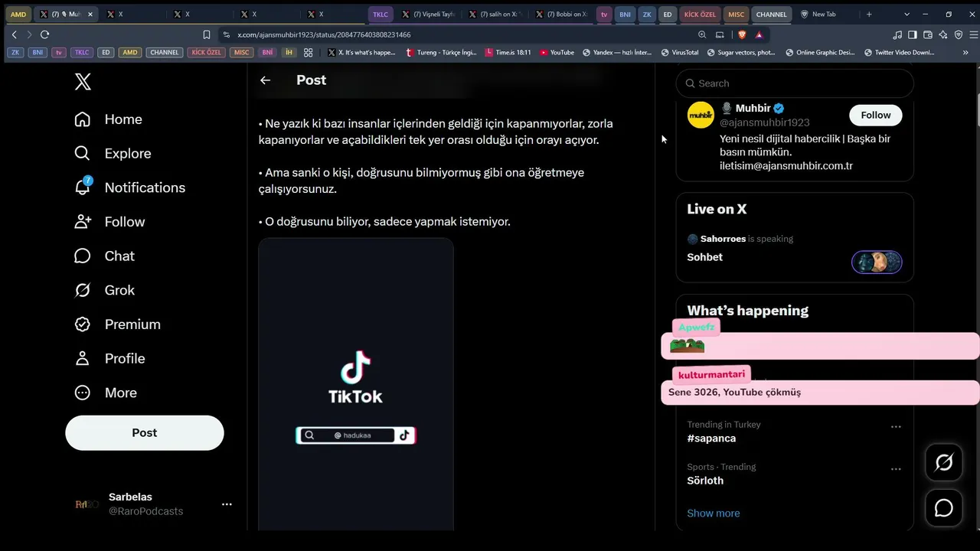Screen dimensions: 980x551
Task: Click Show more under What's happening
Action: tap(714, 514)
